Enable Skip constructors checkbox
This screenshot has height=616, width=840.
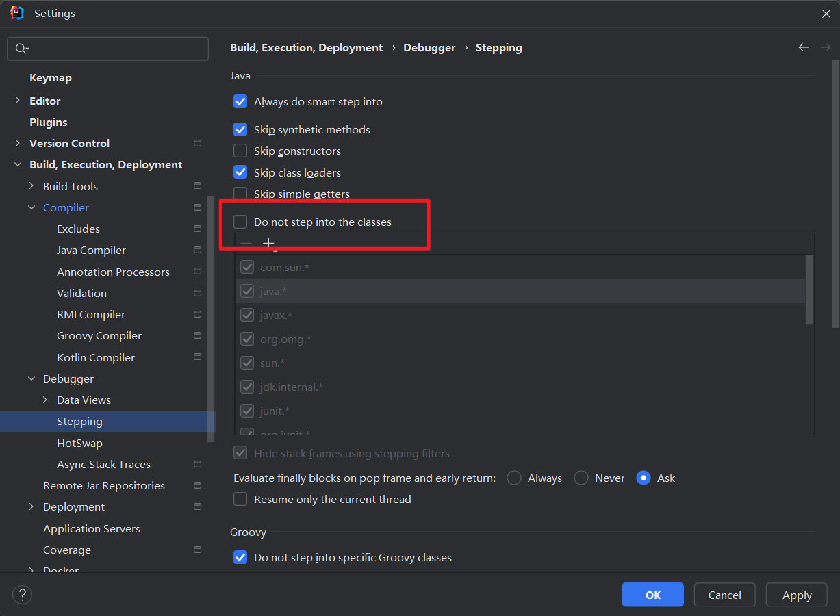tap(240, 151)
